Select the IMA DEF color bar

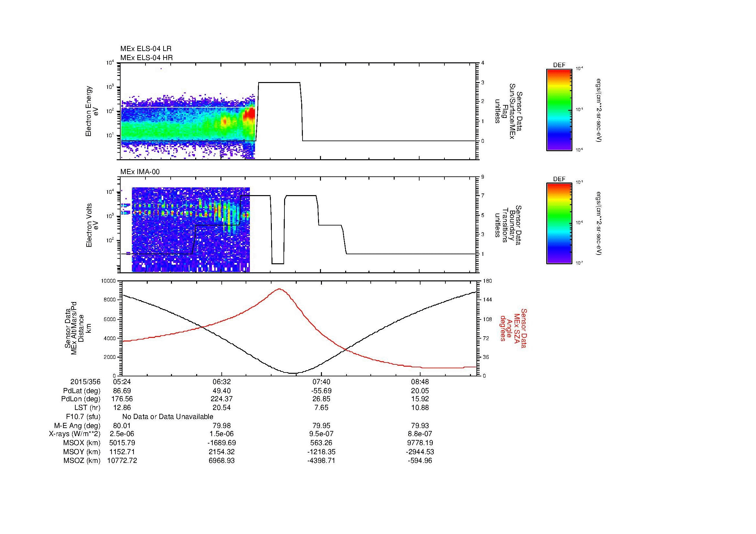[559, 224]
